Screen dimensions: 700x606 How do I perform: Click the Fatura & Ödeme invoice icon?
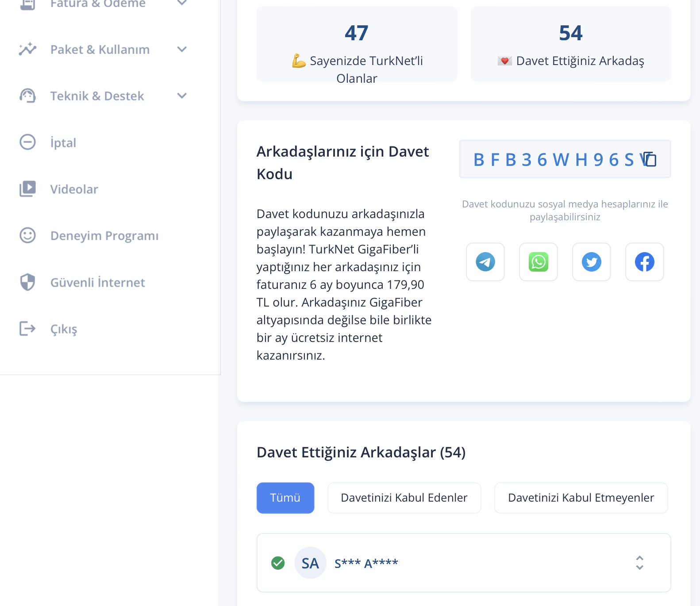pyautogui.click(x=27, y=4)
